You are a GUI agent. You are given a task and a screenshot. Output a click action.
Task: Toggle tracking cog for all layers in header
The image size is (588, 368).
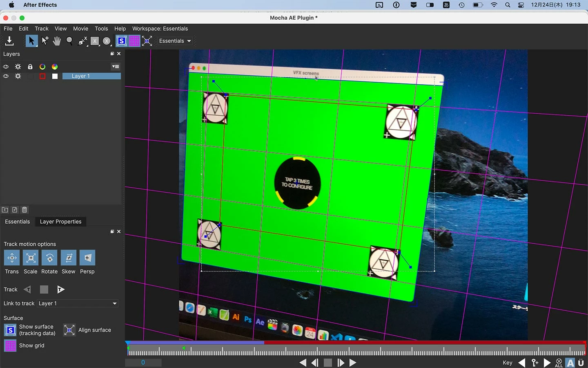pyautogui.click(x=18, y=67)
